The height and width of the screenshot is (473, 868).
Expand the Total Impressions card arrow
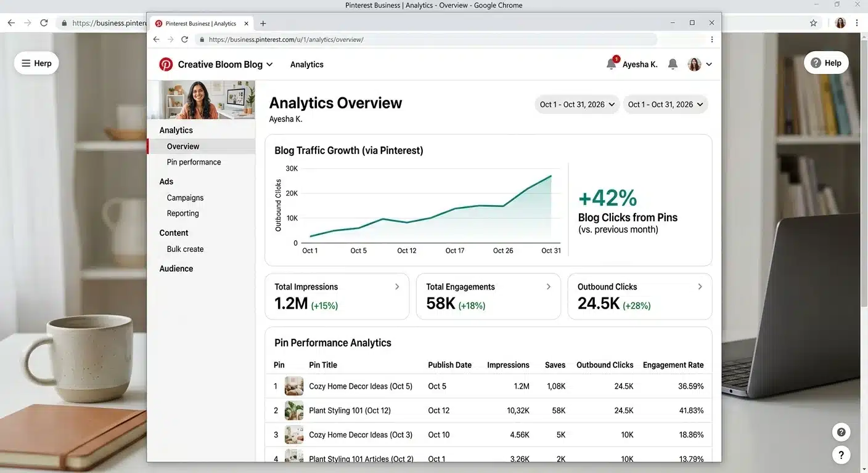point(397,286)
